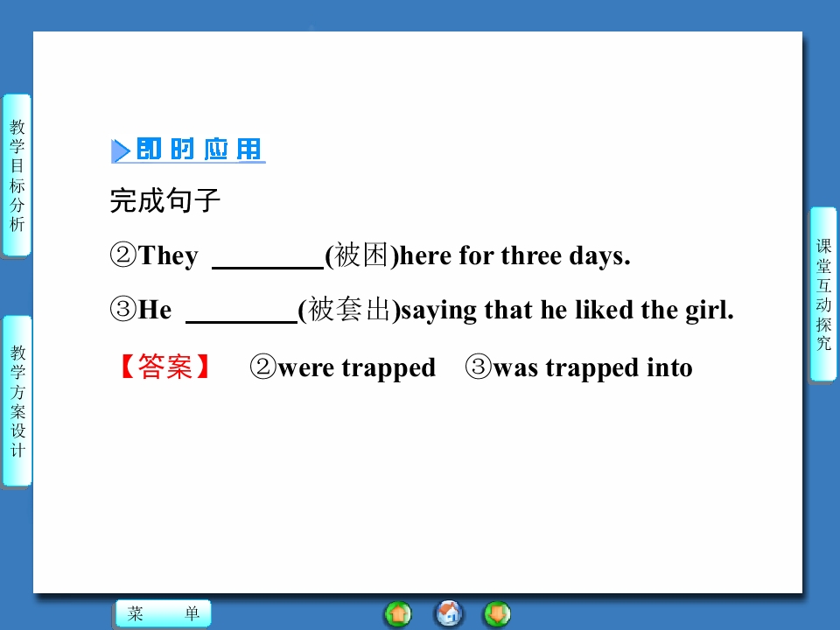The height and width of the screenshot is (630, 840).
Task: Advance with the green down arrow icon
Action: [497, 614]
